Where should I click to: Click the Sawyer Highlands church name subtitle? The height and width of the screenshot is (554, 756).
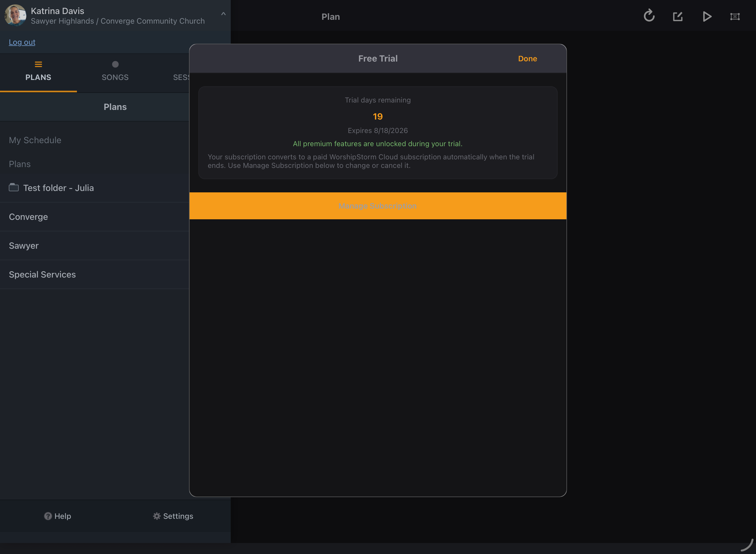click(118, 21)
